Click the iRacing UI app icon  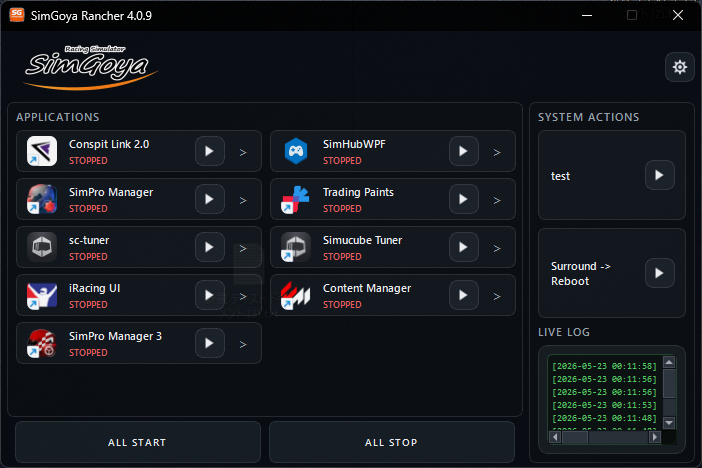click(42, 295)
